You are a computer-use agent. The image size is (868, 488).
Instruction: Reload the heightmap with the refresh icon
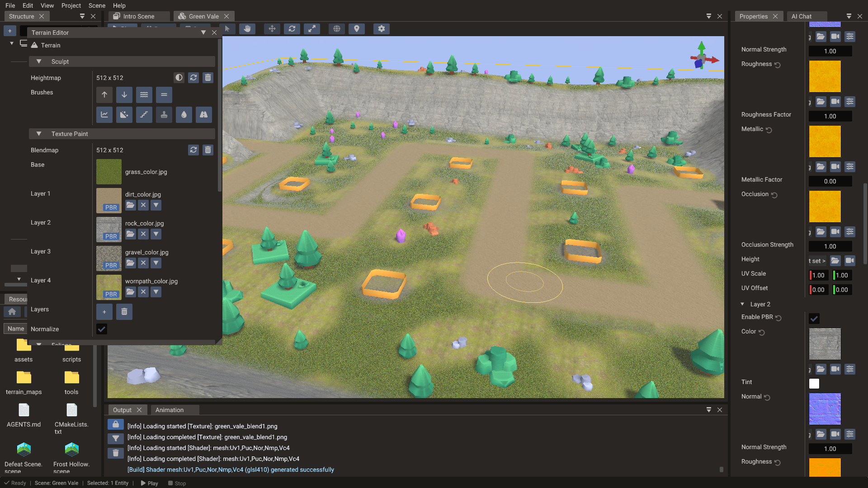[x=193, y=78]
